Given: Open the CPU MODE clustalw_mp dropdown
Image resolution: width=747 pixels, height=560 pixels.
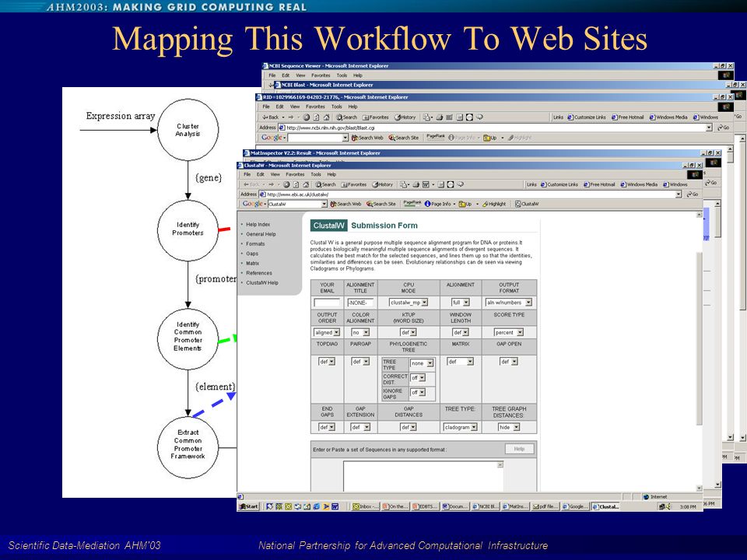Looking at the screenshot, I should coord(409,303).
